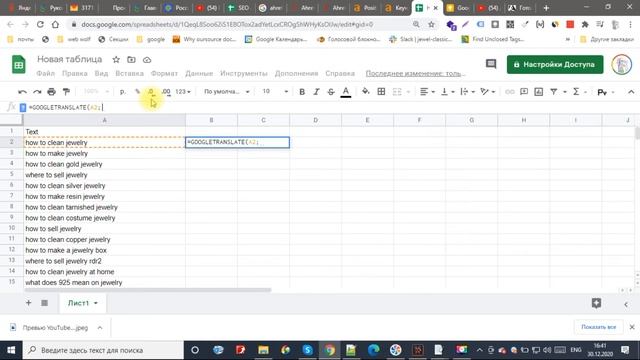Viewport: 640px width, 360px height.
Task: Open the Файл menu
Action: [x=45, y=73]
